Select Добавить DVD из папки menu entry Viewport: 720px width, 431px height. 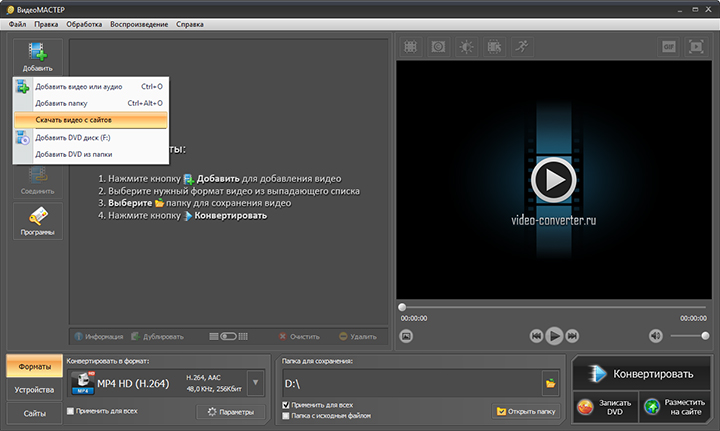click(91, 155)
